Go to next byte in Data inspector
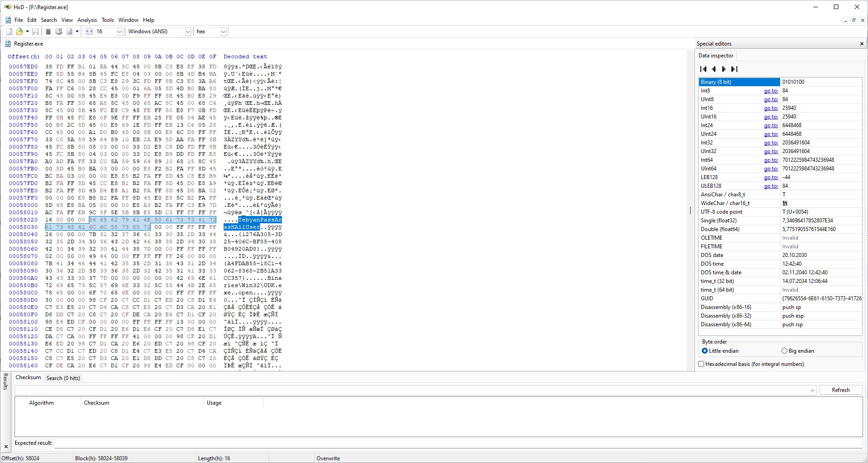This screenshot has width=868, height=463. coord(724,69)
